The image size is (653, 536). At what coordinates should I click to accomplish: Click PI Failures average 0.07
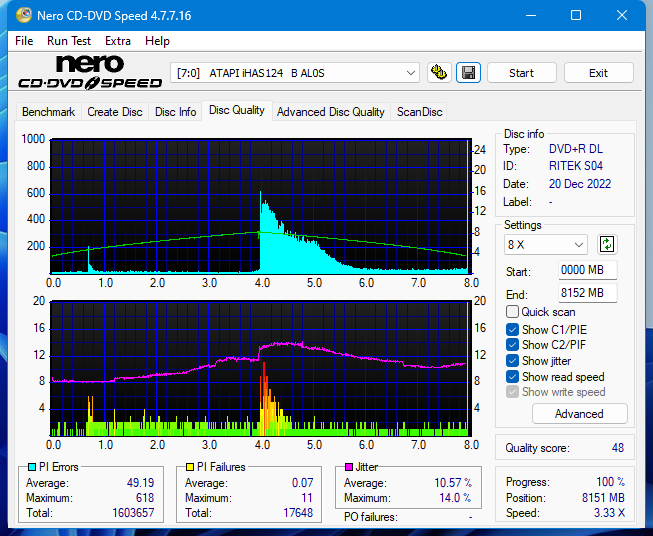[x=302, y=483]
